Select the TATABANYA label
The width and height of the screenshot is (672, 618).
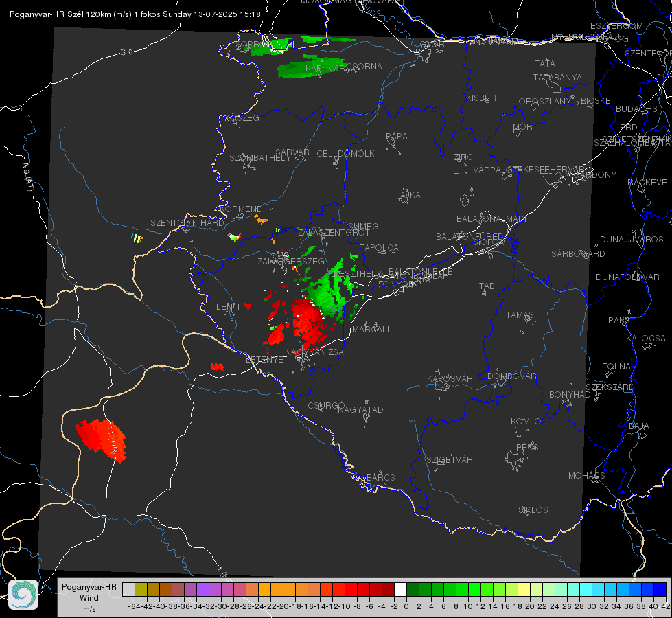point(557,78)
